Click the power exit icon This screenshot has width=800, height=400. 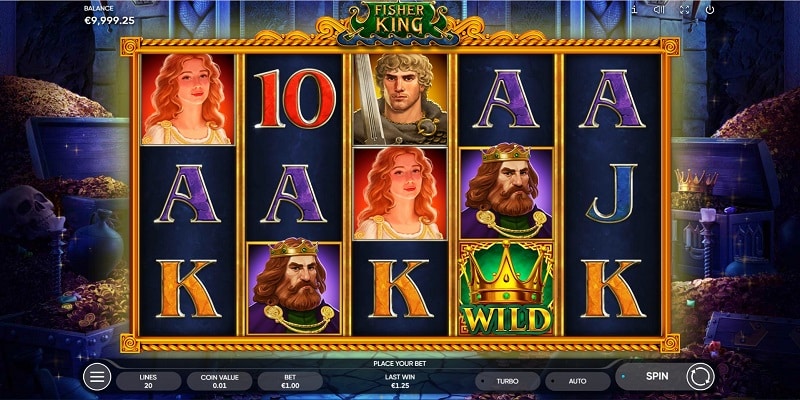coord(710,9)
